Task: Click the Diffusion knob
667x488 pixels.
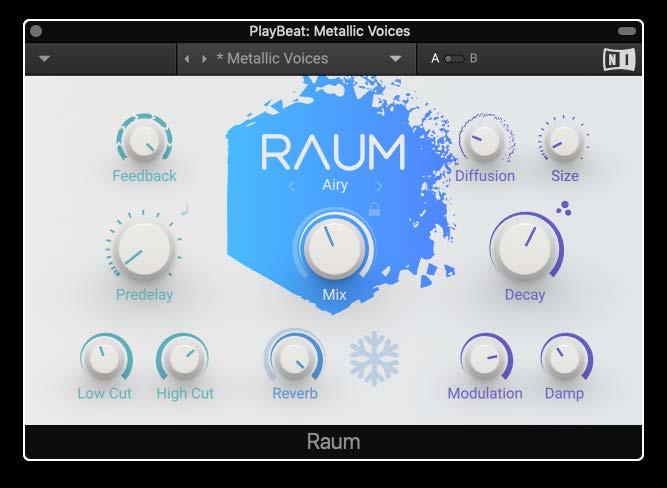Action: tap(484, 142)
